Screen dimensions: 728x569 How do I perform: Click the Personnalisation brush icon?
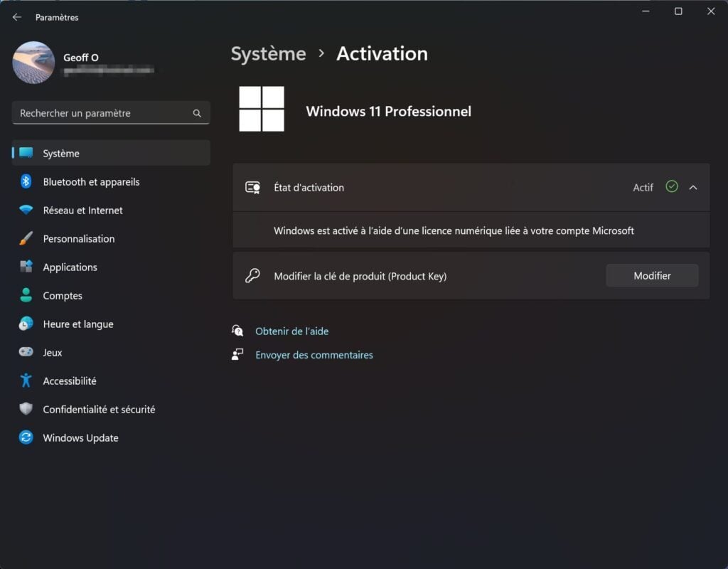(26, 238)
